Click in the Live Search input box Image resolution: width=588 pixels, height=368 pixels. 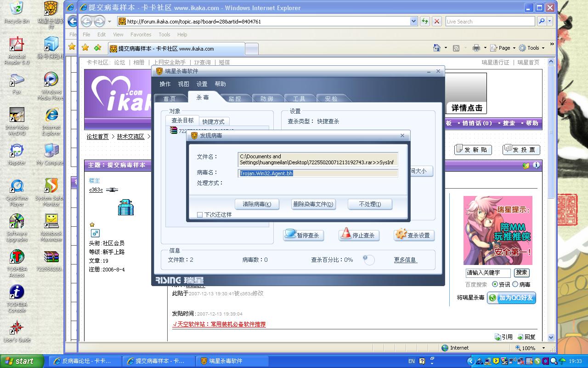click(490, 21)
